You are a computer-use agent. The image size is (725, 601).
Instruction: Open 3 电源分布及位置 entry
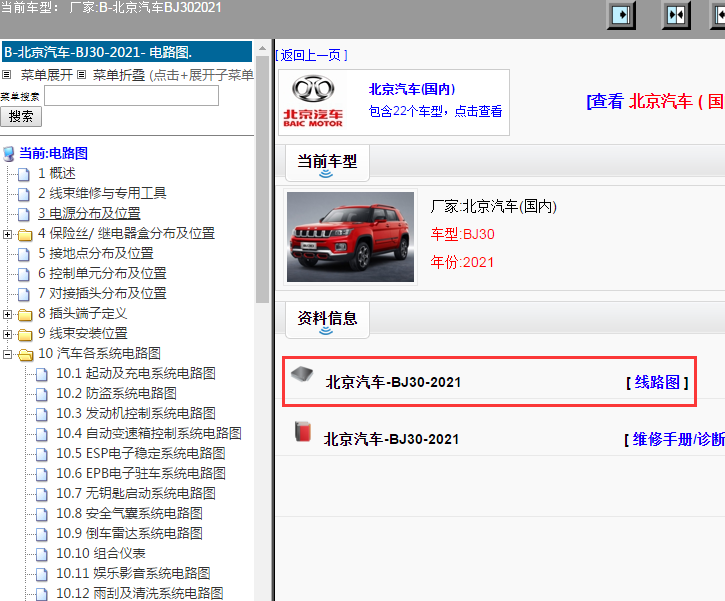[89, 214]
